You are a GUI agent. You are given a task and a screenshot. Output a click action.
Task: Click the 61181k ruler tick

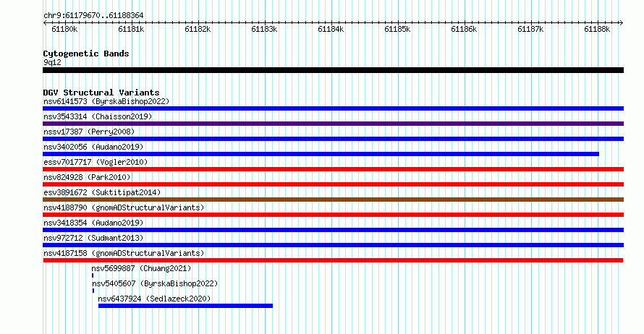click(131, 29)
